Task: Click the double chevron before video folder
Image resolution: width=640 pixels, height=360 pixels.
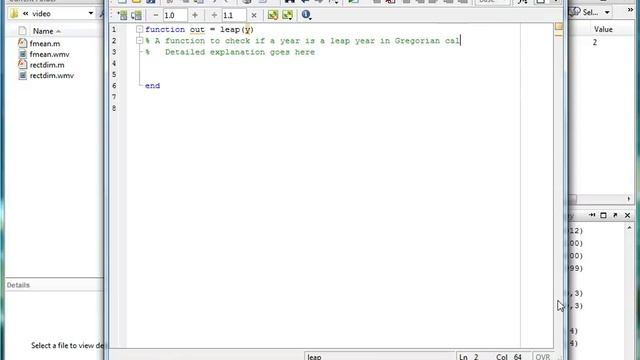Action: [x=26, y=13]
